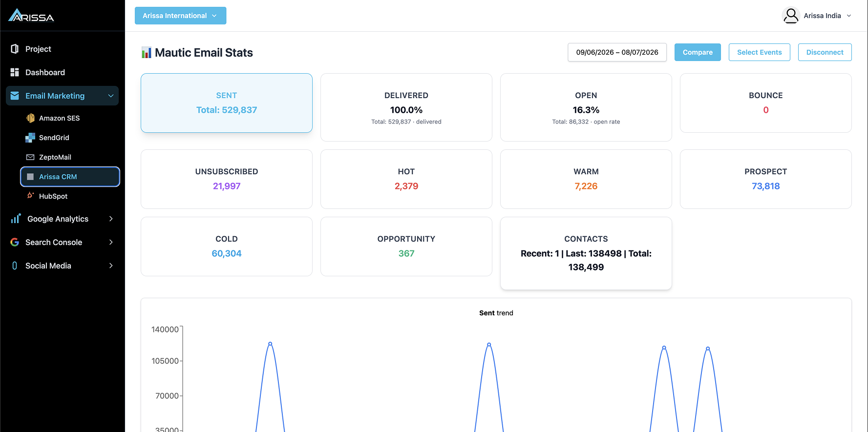Select the WARM stat card

point(586,179)
